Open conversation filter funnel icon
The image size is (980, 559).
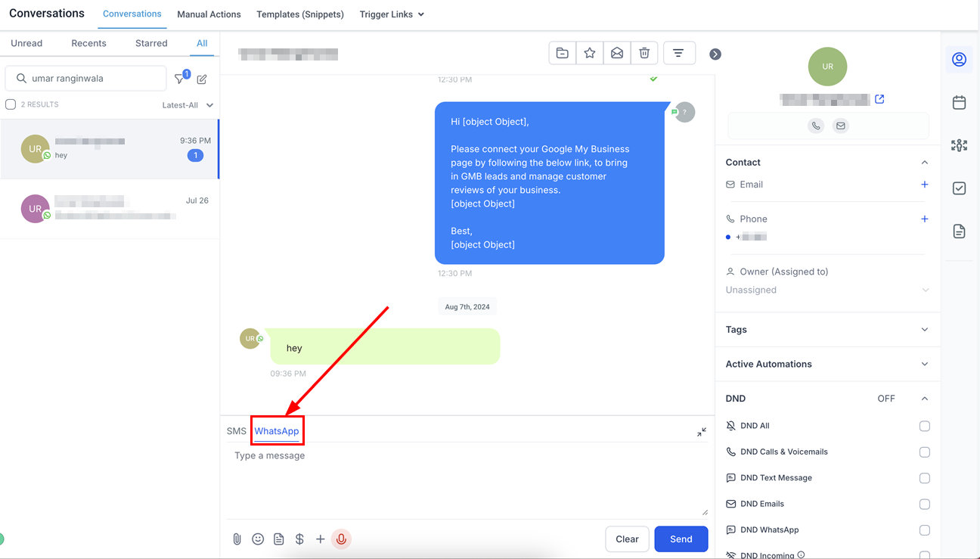(180, 78)
